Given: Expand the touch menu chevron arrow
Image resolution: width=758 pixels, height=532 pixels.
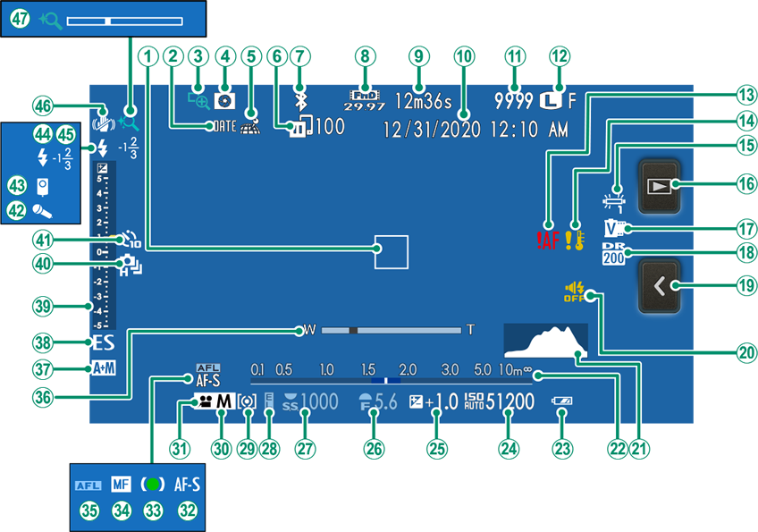Looking at the screenshot, I should pos(659,285).
